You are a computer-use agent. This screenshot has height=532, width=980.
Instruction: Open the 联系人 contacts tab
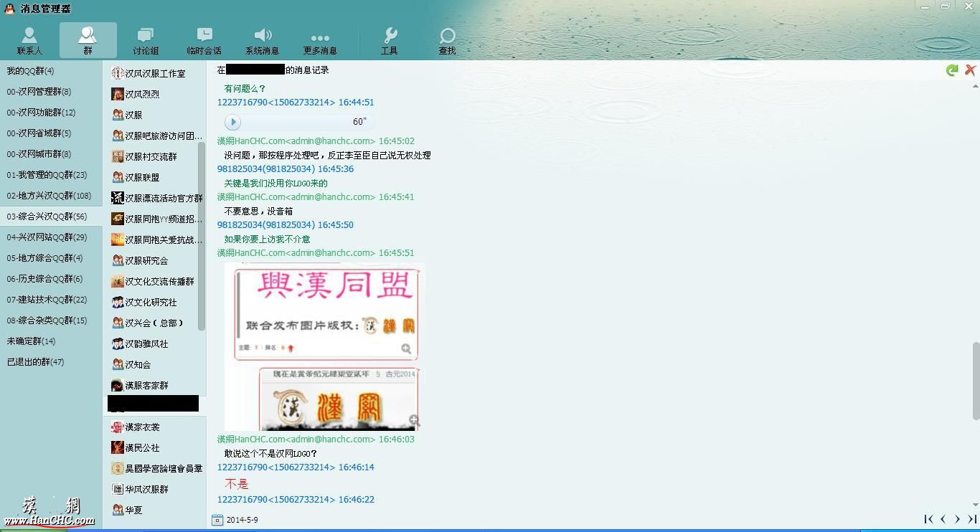[x=29, y=41]
